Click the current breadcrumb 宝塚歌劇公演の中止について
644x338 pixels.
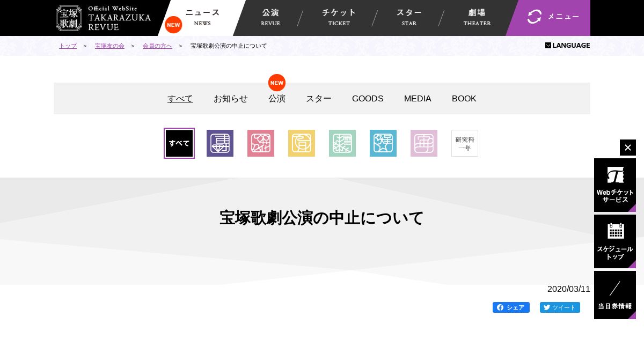[229, 46]
